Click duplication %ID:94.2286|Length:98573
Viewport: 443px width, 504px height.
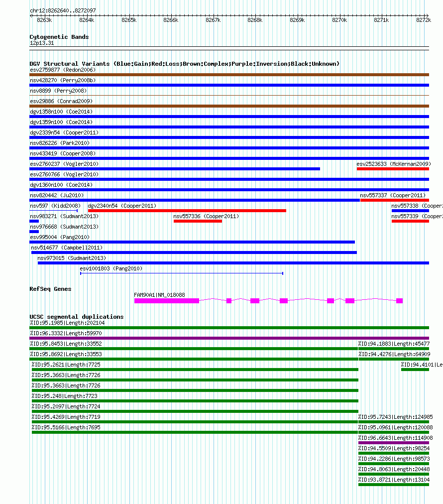[394, 459]
